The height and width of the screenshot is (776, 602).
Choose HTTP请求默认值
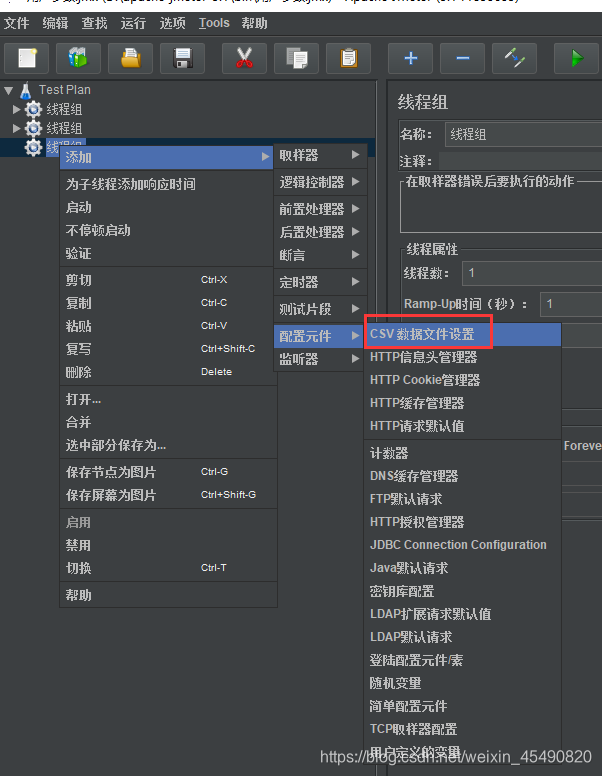463,426
